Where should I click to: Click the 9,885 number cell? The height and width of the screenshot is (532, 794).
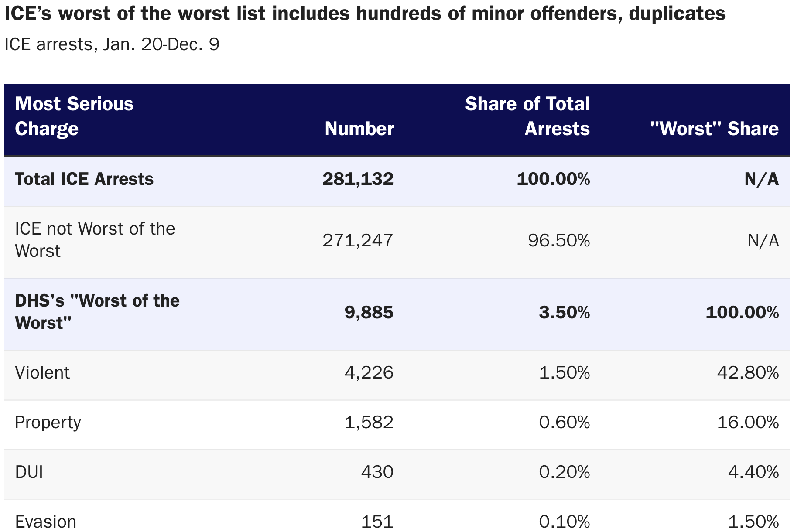[x=369, y=312]
